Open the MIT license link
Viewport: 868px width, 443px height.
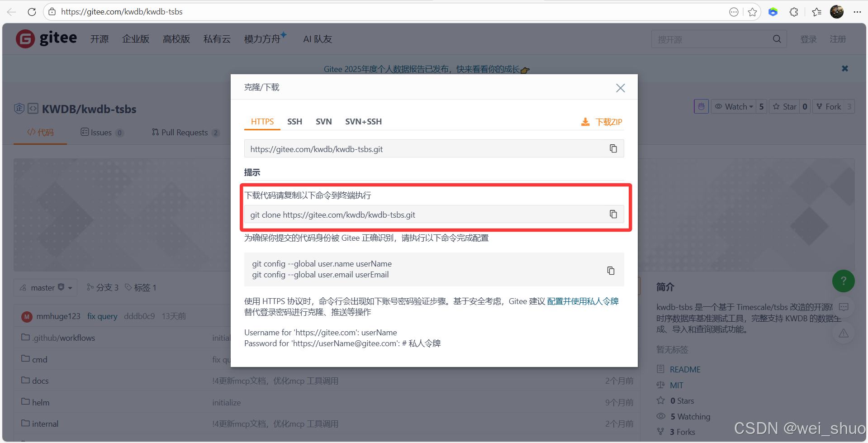pyautogui.click(x=676, y=386)
